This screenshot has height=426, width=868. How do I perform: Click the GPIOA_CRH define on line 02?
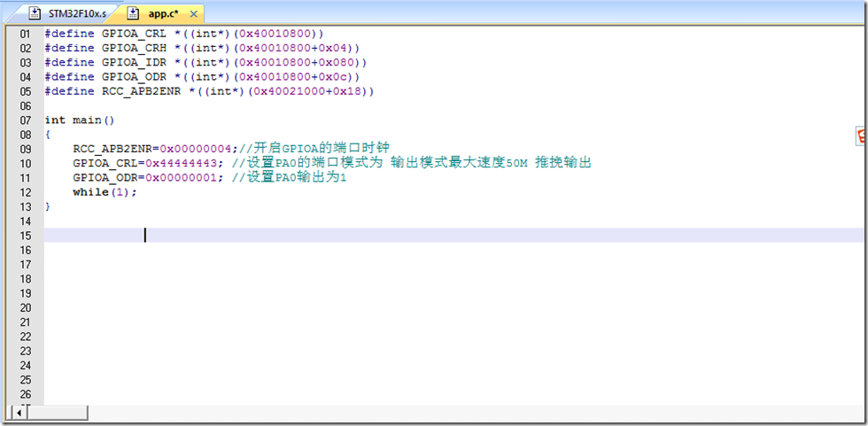202,48
